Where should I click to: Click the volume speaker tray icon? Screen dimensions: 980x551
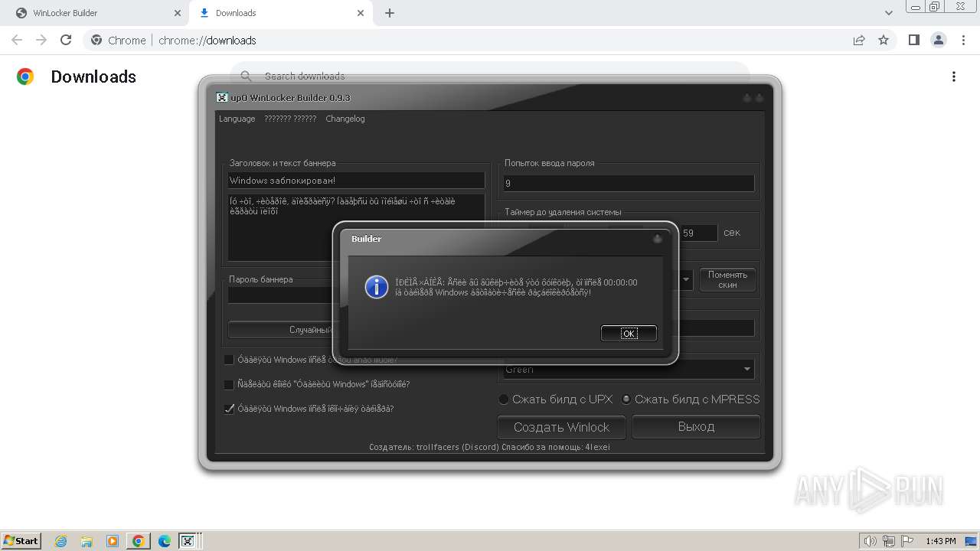click(x=870, y=541)
